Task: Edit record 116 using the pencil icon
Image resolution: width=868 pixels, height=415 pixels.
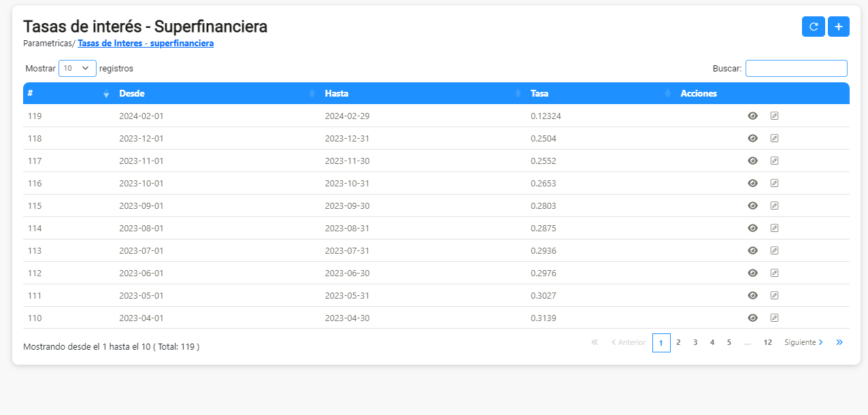Action: pyautogui.click(x=774, y=183)
